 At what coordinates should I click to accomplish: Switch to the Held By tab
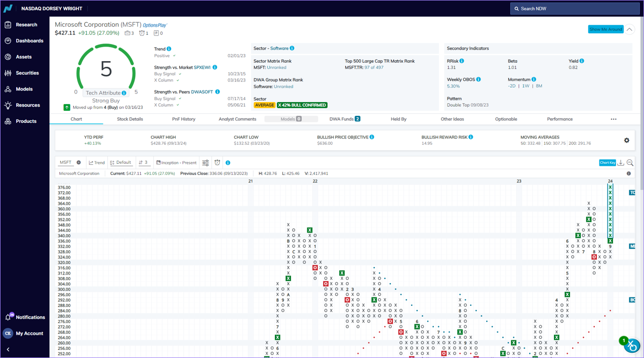(x=398, y=119)
